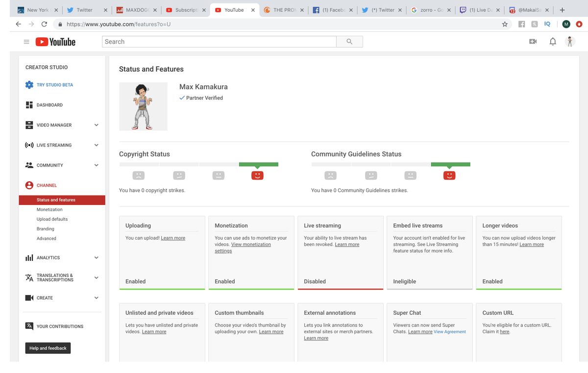Open the account avatar menu
The width and height of the screenshot is (588, 373).
click(569, 42)
